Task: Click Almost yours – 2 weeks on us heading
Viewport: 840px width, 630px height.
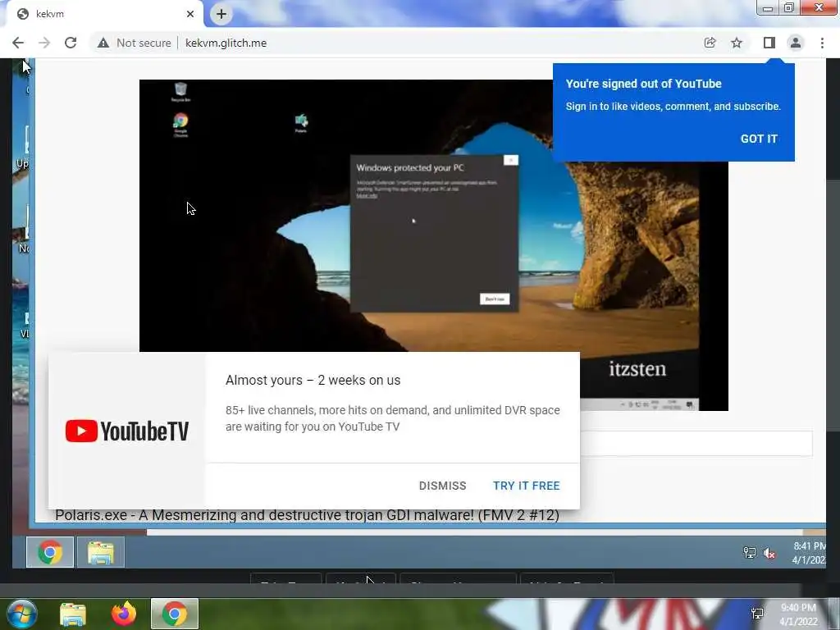Action: (313, 381)
